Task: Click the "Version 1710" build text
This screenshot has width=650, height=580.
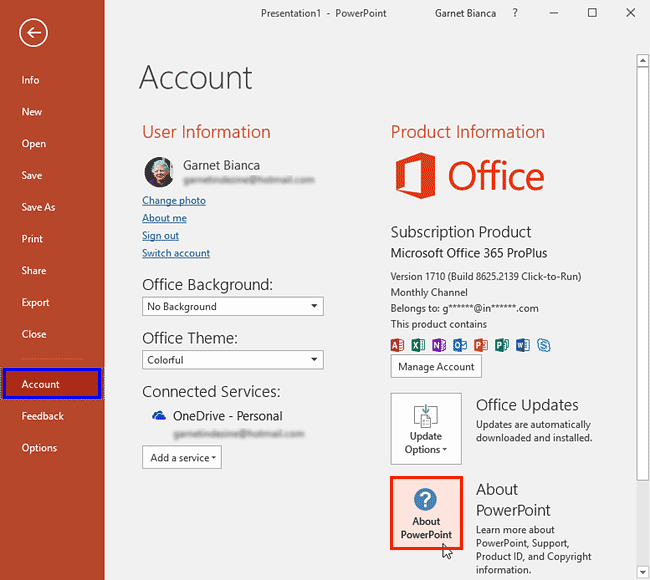Action: [x=485, y=277]
